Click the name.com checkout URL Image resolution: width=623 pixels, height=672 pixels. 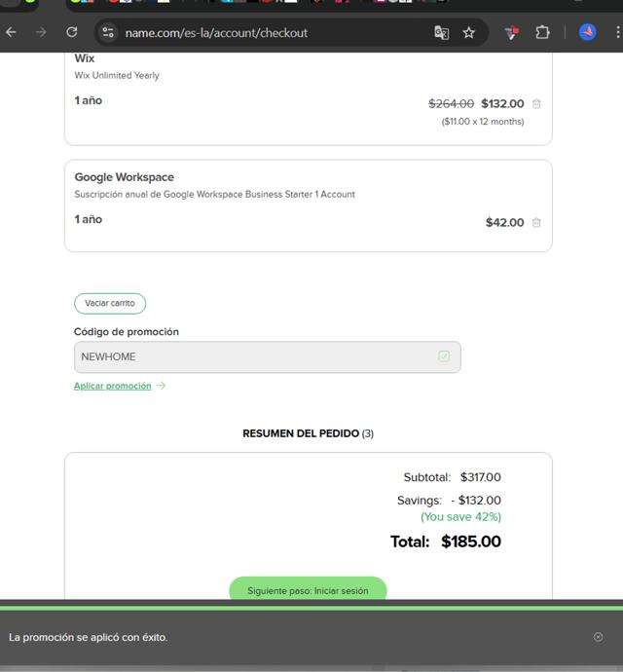(x=216, y=33)
